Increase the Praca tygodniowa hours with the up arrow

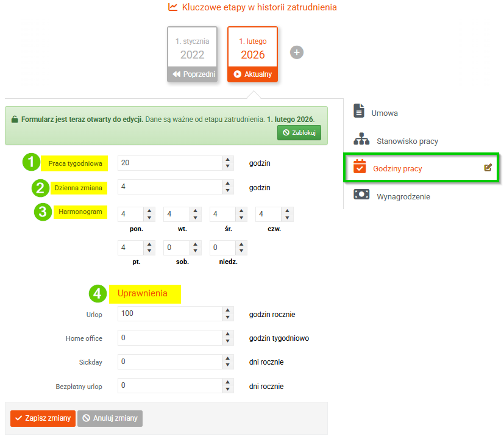227,160
